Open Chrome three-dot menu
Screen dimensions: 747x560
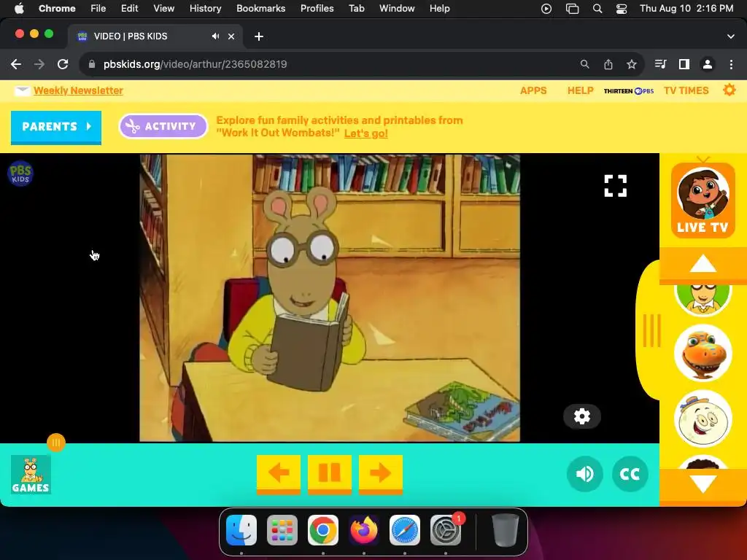coord(731,64)
